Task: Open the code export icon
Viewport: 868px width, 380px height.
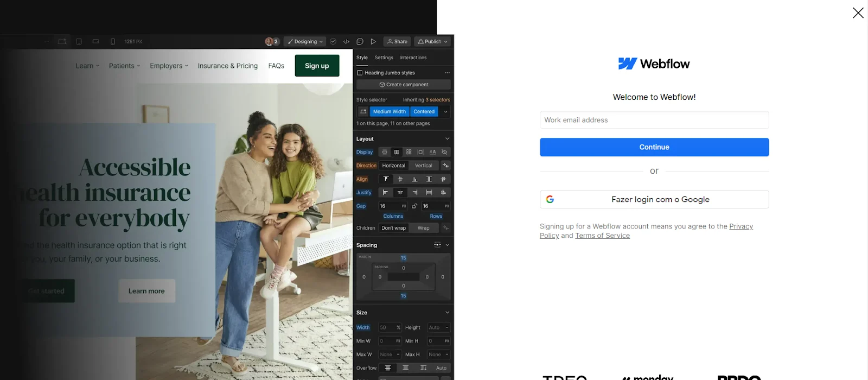Action: (346, 41)
